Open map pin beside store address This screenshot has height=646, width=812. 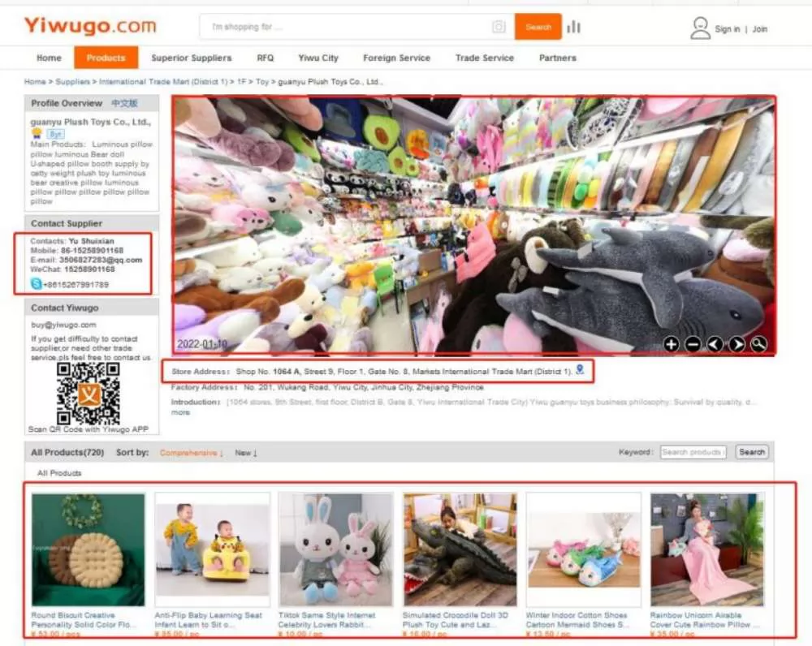tap(580, 369)
